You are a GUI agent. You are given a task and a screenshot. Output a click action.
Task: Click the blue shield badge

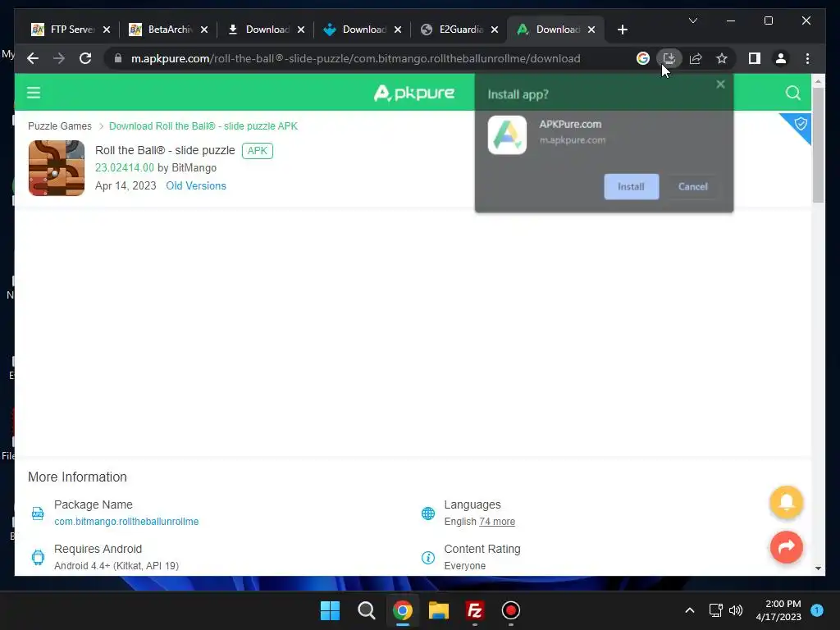click(x=799, y=126)
